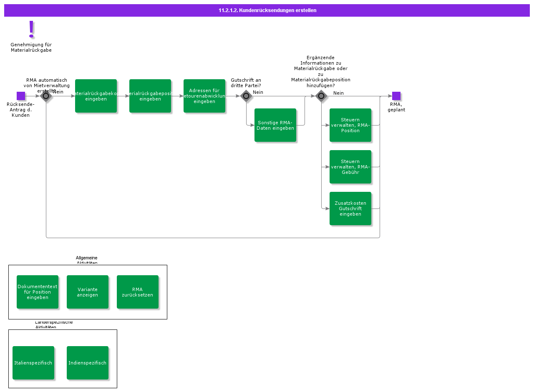Select the Ergänzende Informationen gateway diamond

(321, 96)
